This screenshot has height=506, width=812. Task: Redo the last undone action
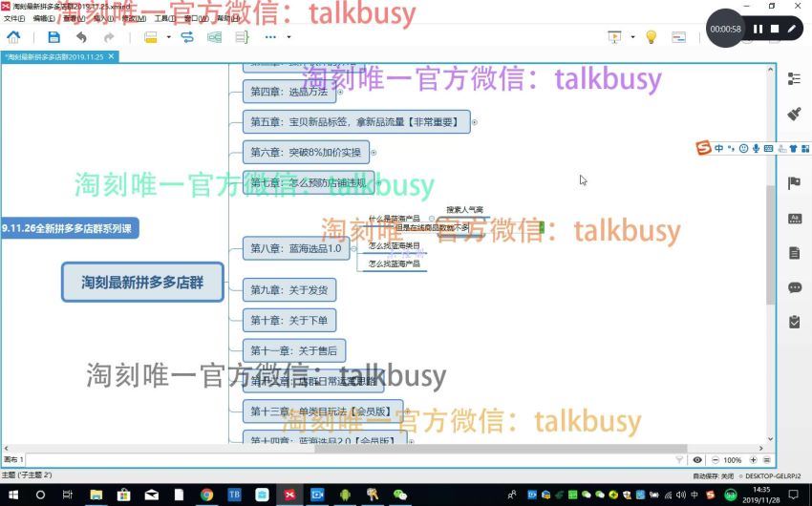109,37
